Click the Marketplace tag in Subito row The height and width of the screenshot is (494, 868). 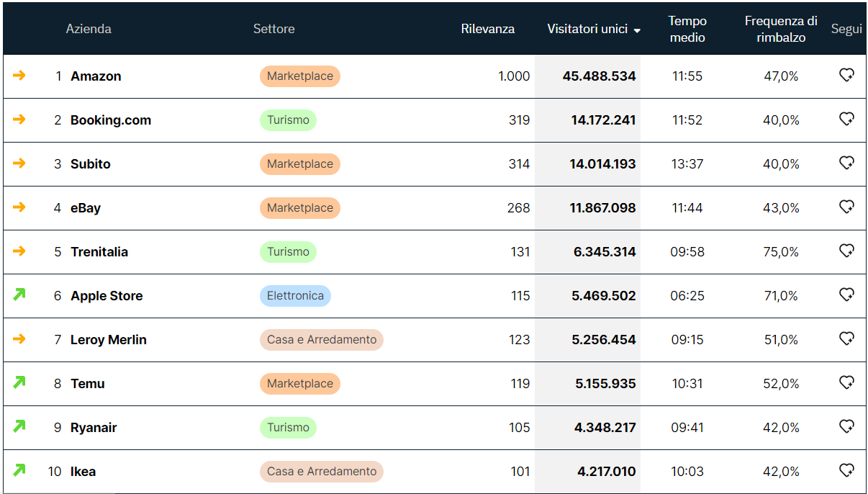(x=300, y=164)
